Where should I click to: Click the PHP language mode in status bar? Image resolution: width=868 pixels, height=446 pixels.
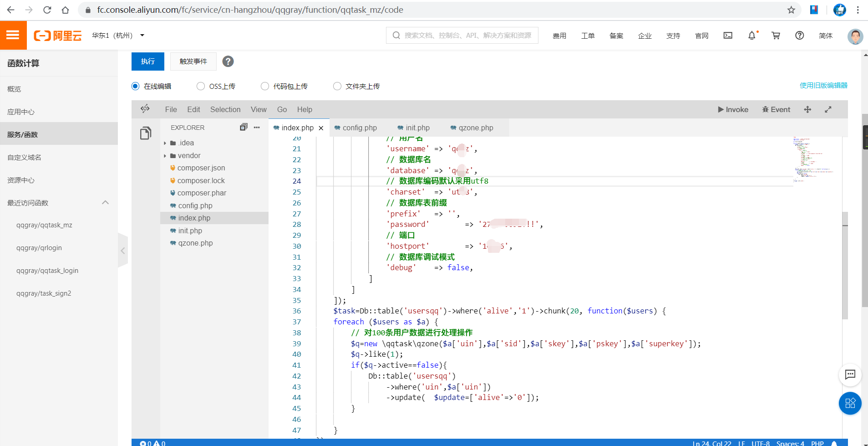coord(817,443)
